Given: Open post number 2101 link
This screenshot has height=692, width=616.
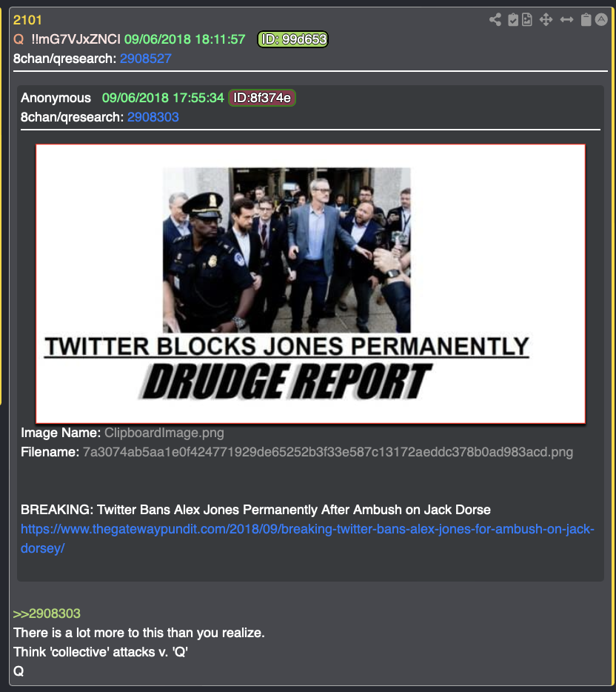Looking at the screenshot, I should (27, 20).
